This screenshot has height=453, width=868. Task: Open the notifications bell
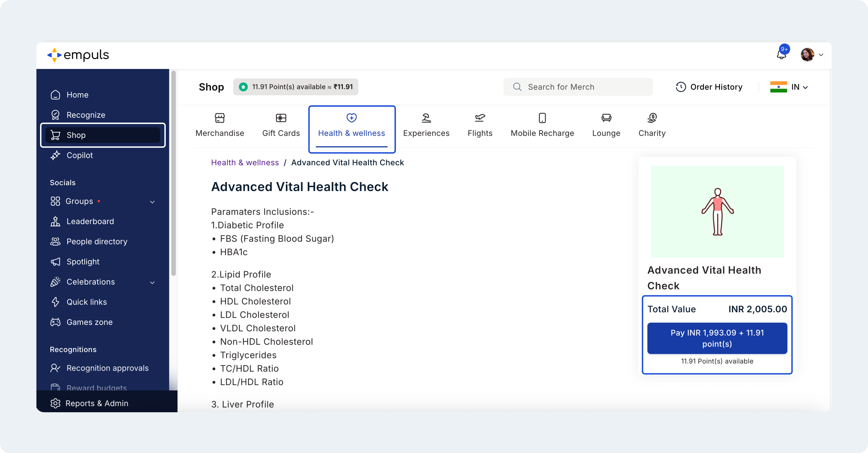[x=781, y=55]
